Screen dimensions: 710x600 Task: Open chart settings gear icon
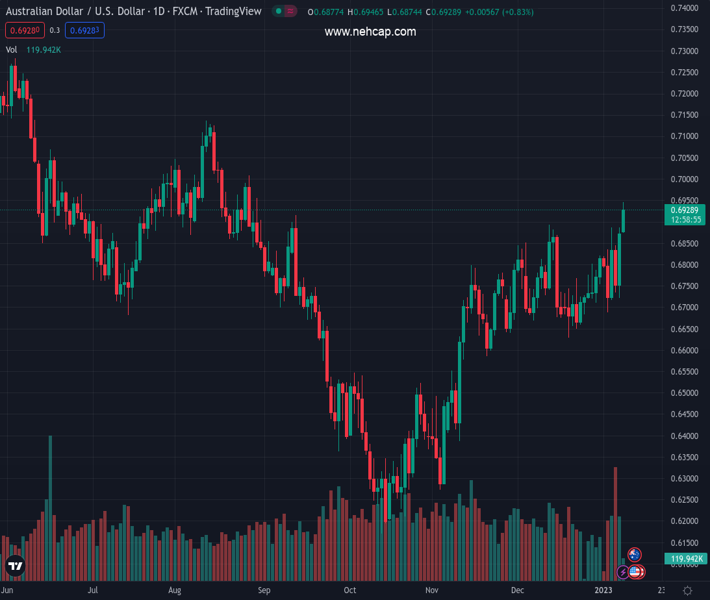pyautogui.click(x=688, y=591)
